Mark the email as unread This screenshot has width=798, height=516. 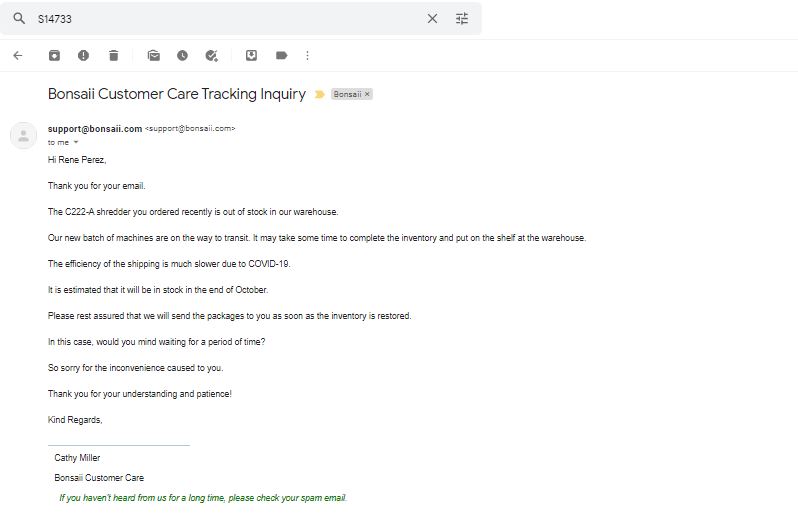153,55
